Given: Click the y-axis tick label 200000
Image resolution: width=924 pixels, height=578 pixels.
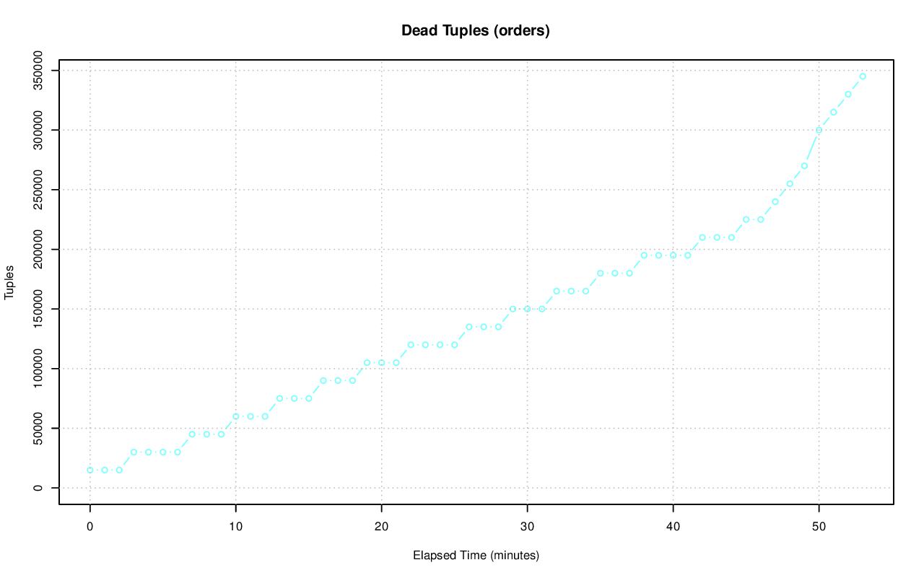Looking at the screenshot, I should [39, 249].
